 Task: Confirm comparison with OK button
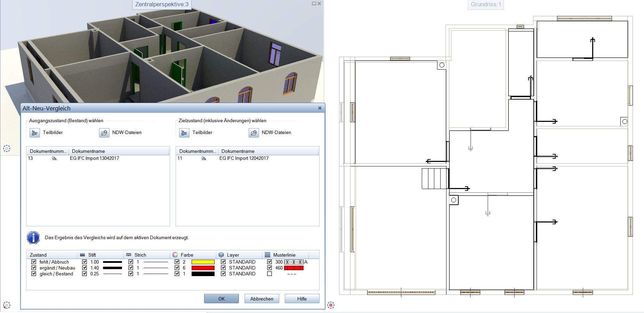point(222,299)
